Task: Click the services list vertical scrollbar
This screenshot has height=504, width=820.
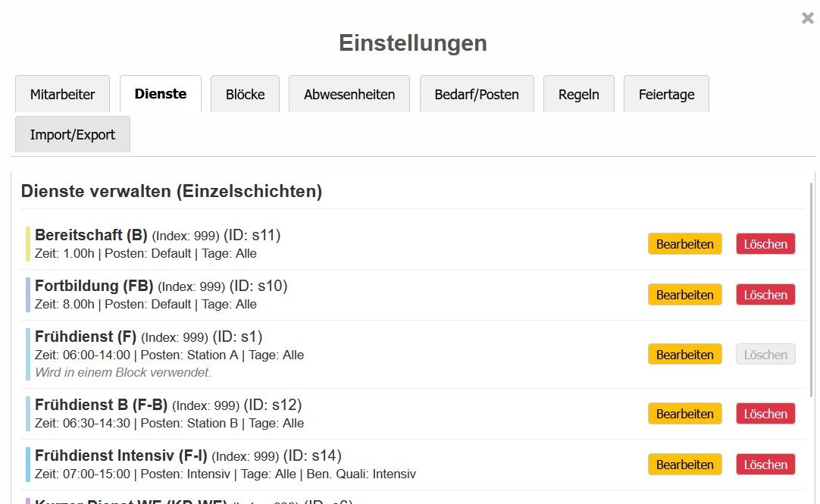Action: pos(811,288)
